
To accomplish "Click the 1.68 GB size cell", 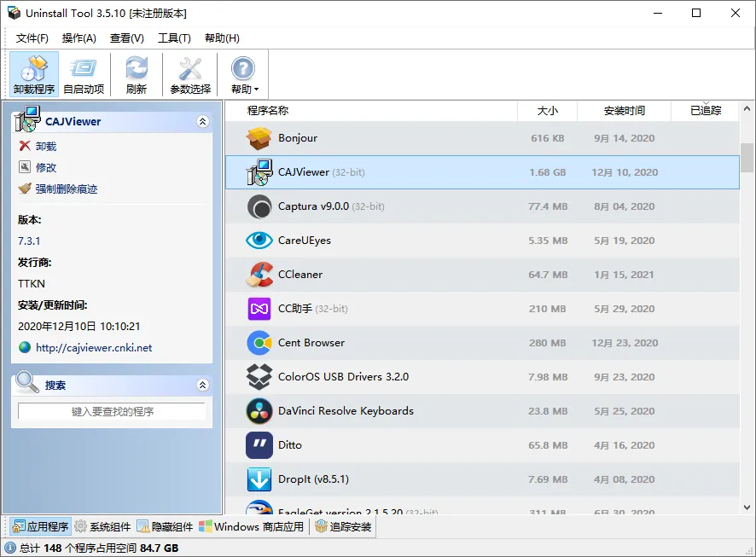I will click(x=547, y=172).
